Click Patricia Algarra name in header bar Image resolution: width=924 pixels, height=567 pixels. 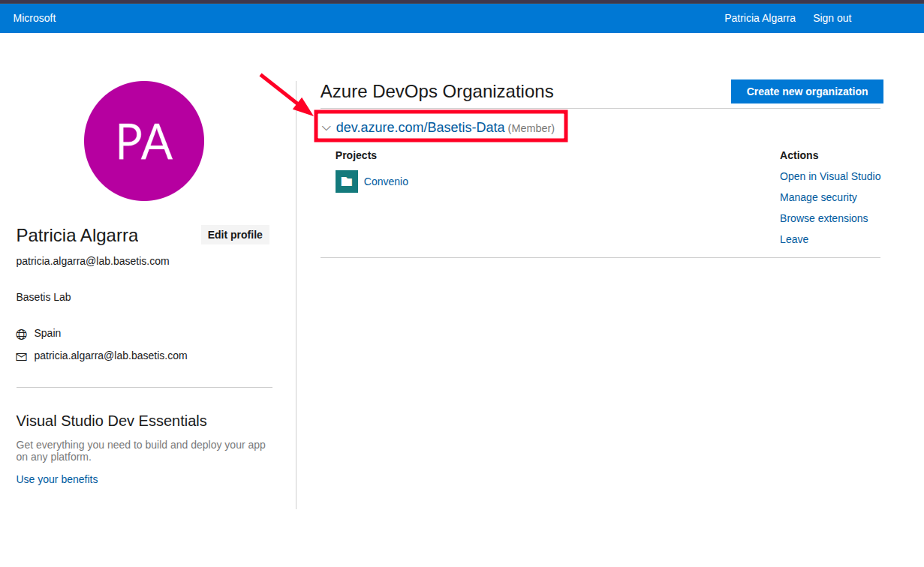tap(760, 18)
